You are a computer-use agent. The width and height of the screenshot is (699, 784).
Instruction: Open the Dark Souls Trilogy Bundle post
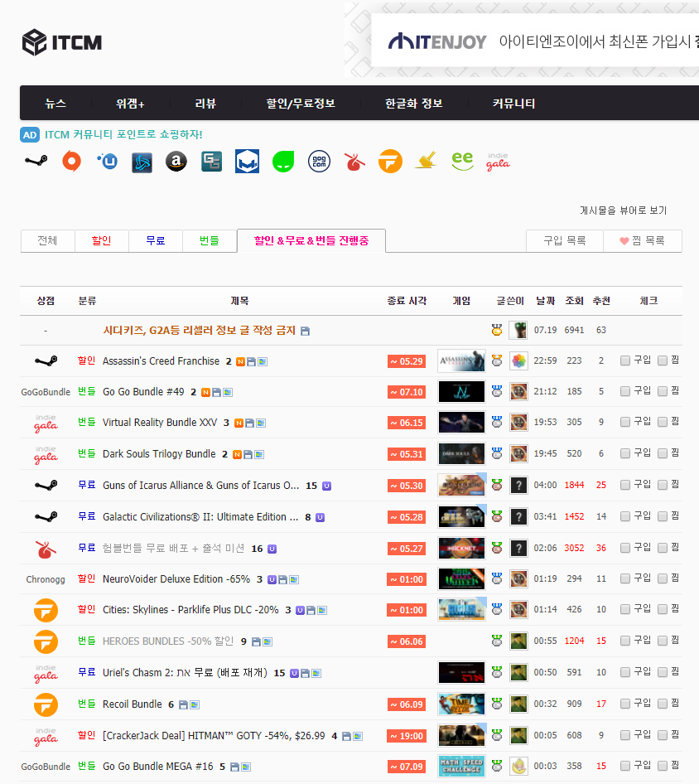[159, 454]
